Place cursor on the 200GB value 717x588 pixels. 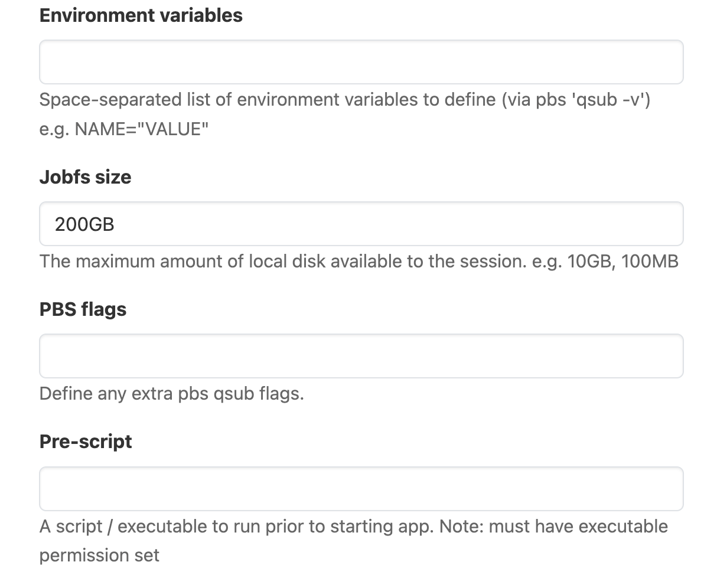coord(84,224)
